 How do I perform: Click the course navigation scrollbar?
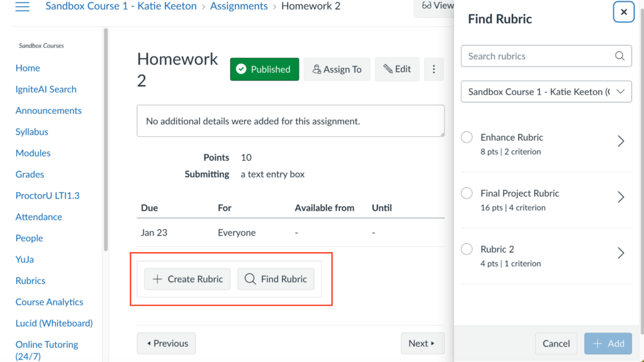106,140
